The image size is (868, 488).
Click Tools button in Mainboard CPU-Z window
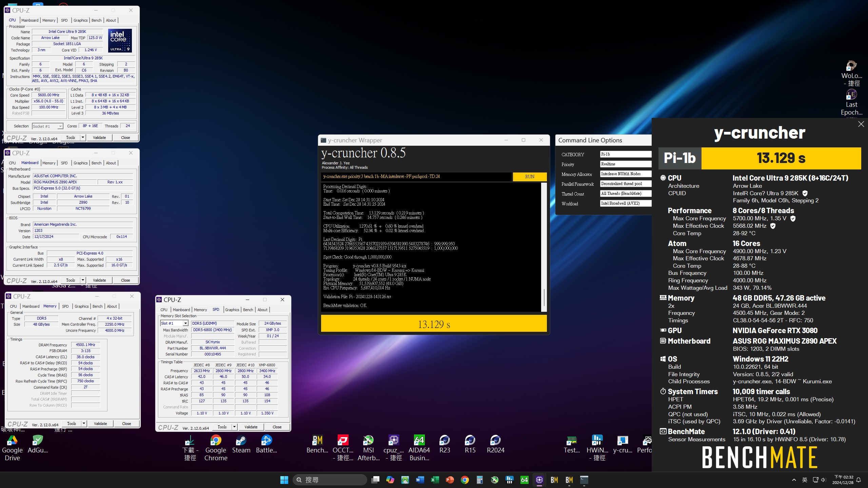tap(71, 280)
